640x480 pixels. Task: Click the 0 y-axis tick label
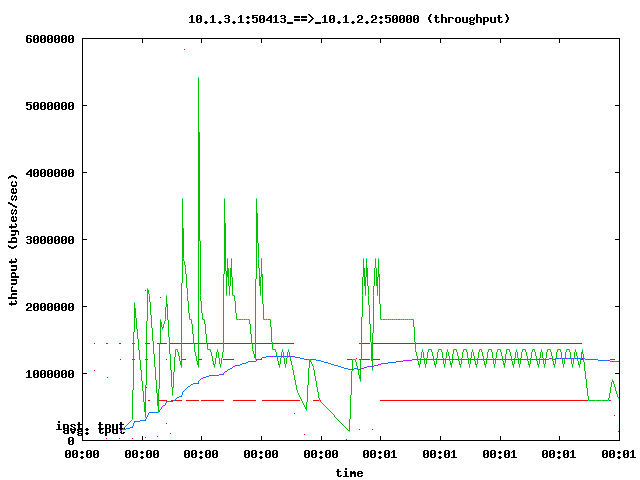click(72, 441)
